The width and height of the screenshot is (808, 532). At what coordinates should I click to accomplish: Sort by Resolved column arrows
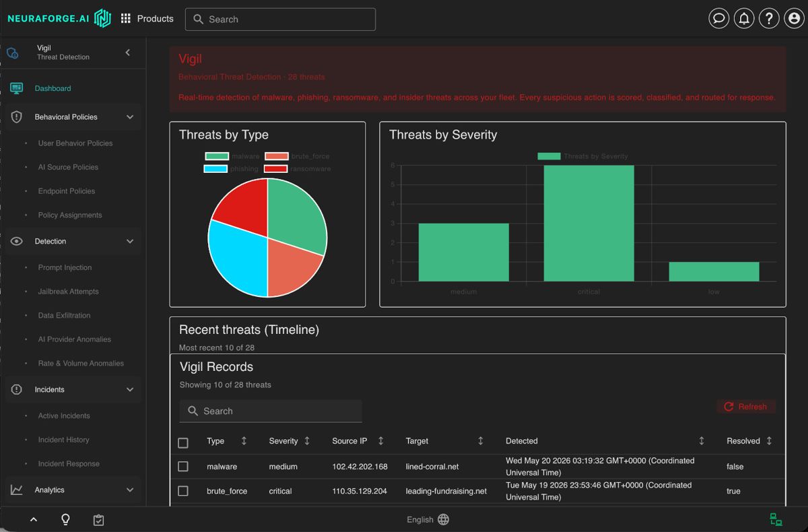click(x=769, y=441)
